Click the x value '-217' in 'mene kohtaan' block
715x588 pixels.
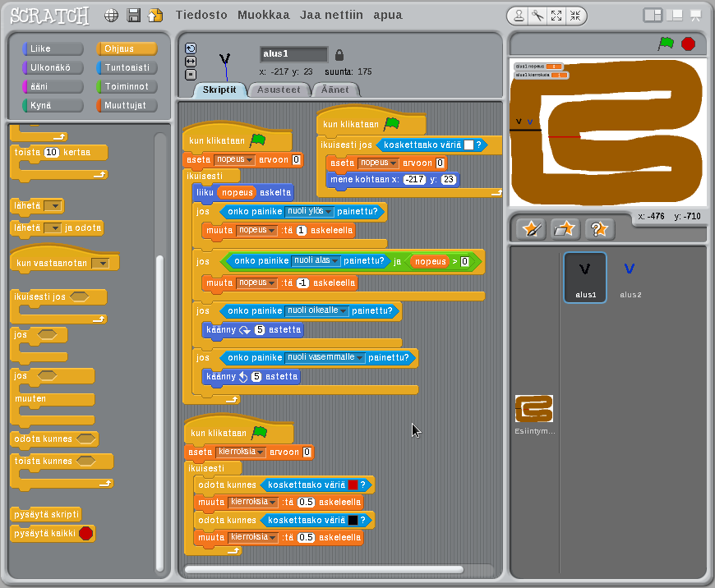click(x=414, y=180)
